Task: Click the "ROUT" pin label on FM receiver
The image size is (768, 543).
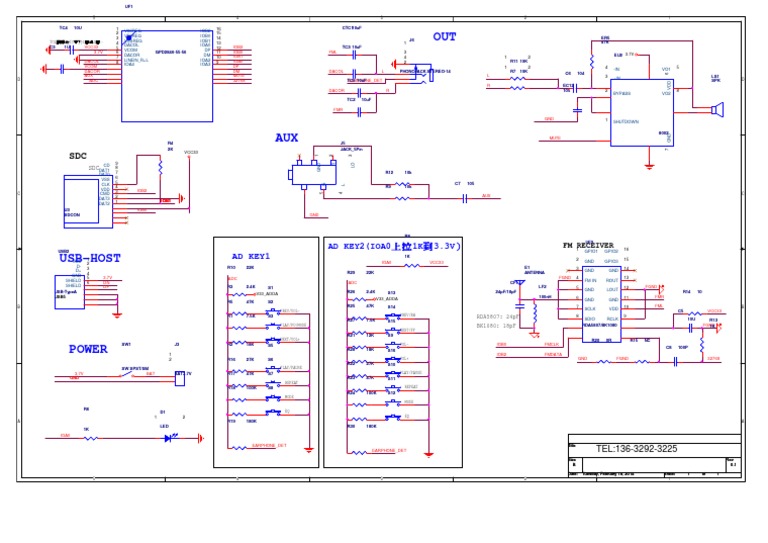Action: click(x=612, y=281)
